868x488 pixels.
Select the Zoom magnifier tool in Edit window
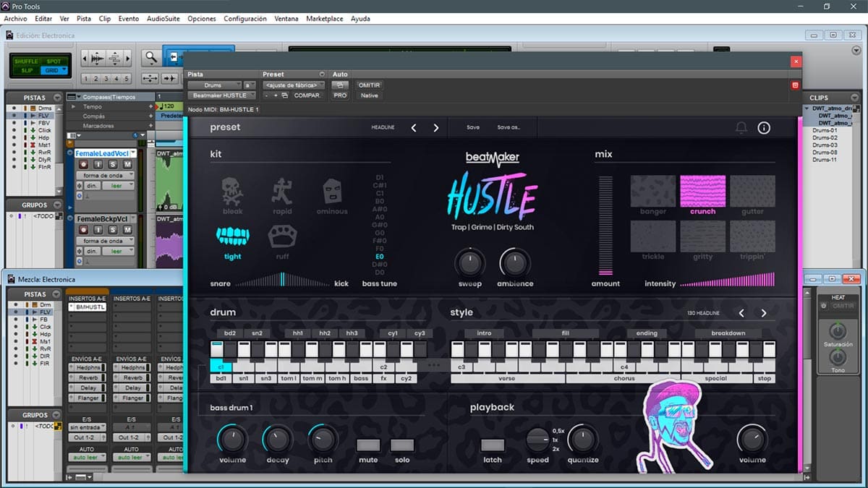[150, 58]
